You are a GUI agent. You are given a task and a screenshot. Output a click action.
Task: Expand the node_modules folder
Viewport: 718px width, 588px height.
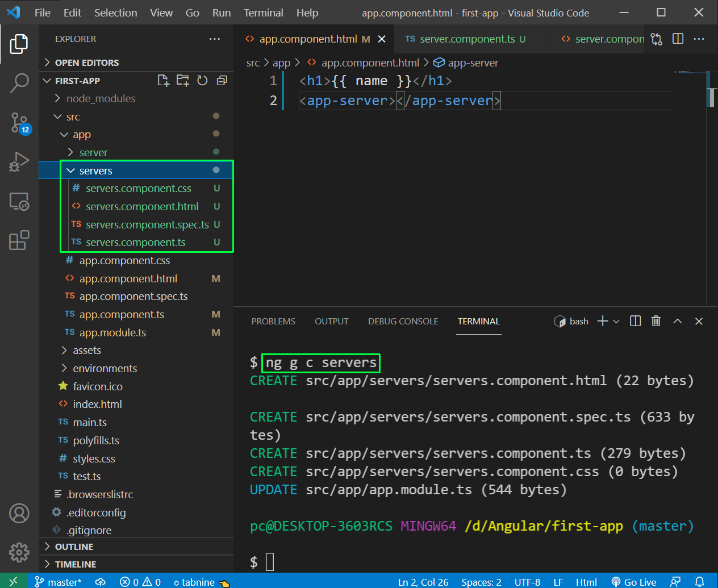[136, 98]
